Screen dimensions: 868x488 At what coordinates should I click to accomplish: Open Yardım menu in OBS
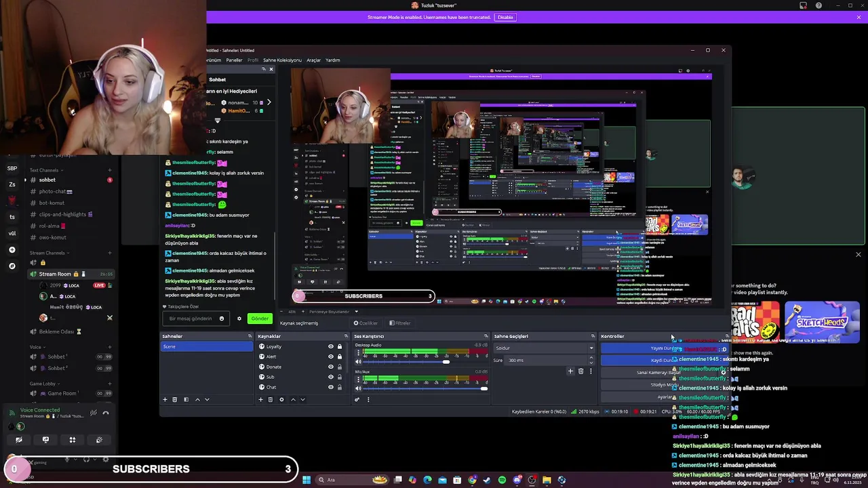coord(332,60)
